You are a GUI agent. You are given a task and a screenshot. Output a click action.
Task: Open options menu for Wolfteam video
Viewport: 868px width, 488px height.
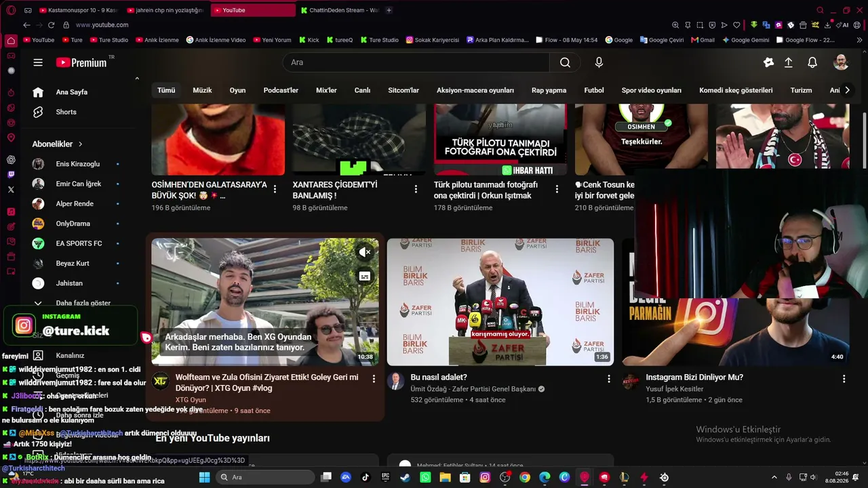click(374, 379)
